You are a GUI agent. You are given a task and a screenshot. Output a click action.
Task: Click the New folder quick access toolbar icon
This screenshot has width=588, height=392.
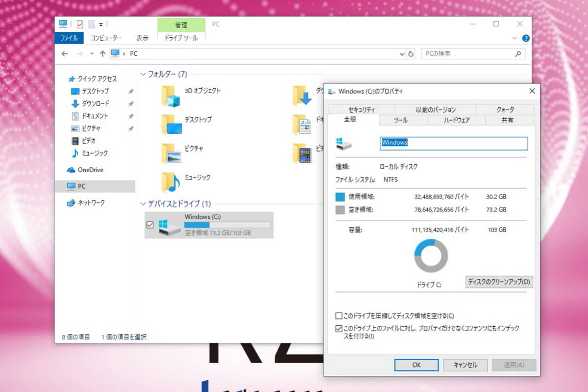(x=91, y=24)
